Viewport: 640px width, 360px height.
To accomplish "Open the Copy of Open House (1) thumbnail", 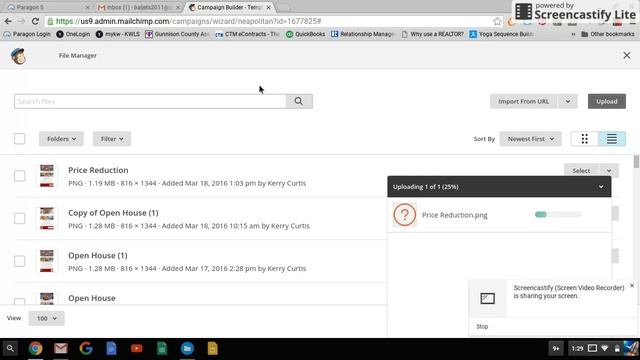I will (47, 218).
